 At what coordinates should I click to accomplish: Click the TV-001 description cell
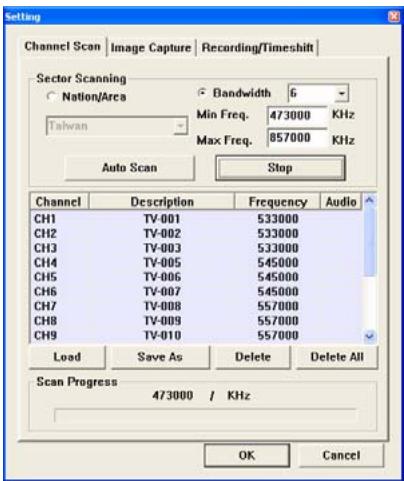click(x=162, y=219)
